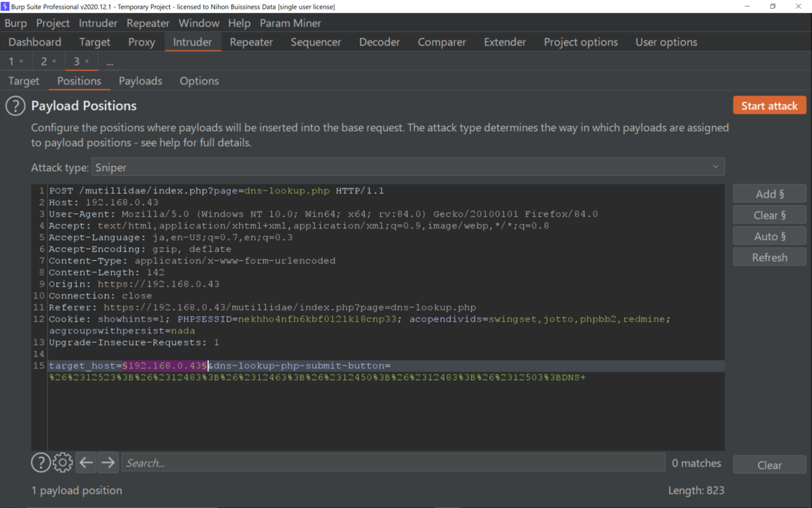Click the marked payload §192.168.0.43§
The image size is (812, 508).
tap(165, 366)
